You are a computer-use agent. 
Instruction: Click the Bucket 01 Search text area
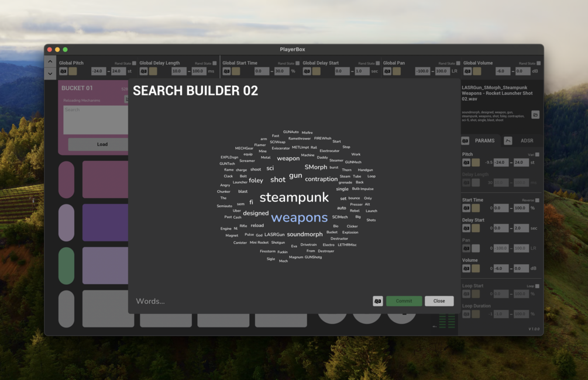click(x=95, y=120)
